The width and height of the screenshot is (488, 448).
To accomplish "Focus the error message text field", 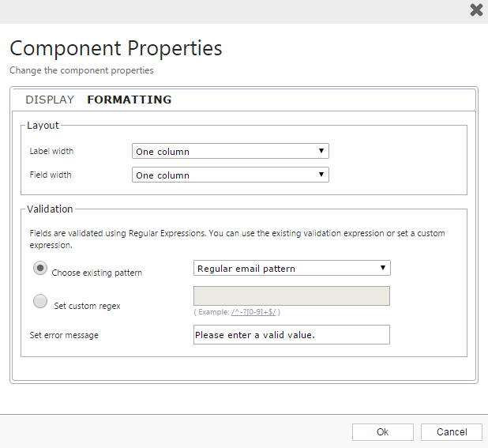I will pos(291,334).
